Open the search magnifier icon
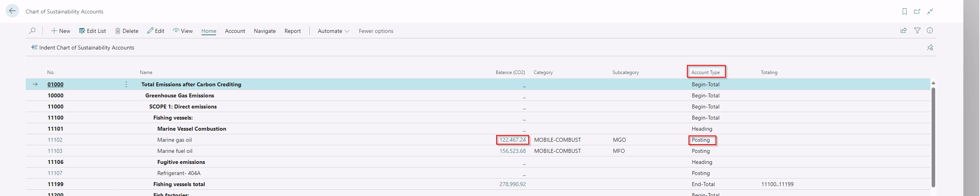 click(33, 31)
